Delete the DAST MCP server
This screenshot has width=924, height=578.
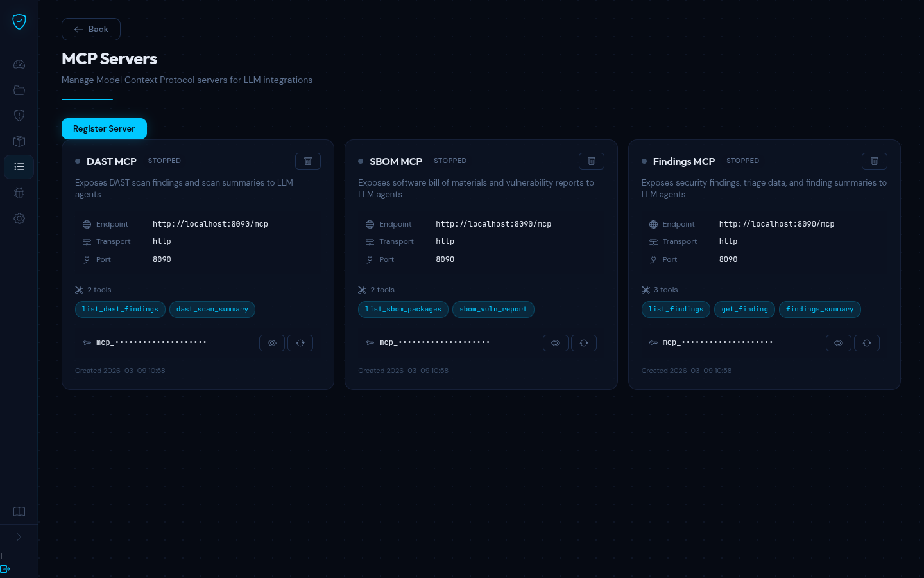point(308,161)
